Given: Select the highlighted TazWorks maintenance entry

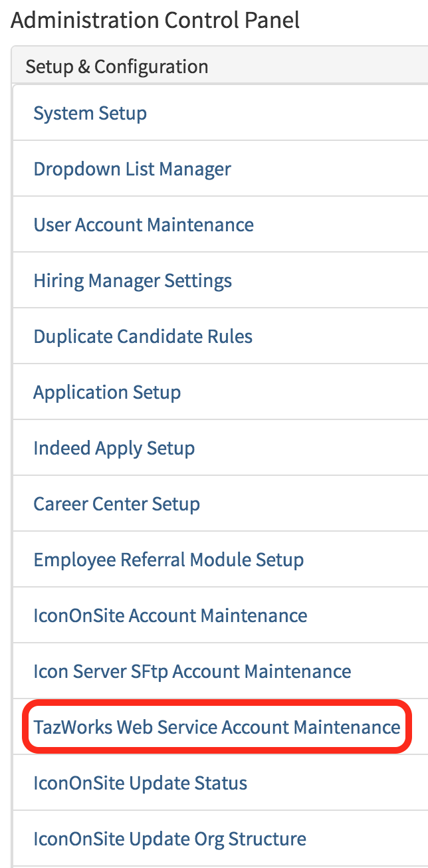Looking at the screenshot, I should (216, 727).
